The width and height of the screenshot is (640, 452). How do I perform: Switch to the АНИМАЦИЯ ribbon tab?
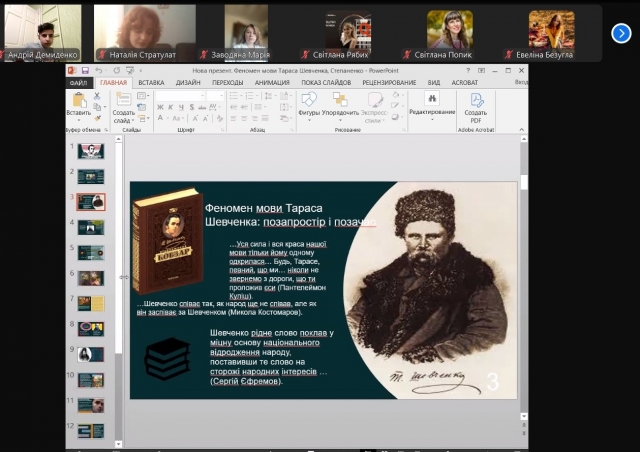(x=270, y=83)
